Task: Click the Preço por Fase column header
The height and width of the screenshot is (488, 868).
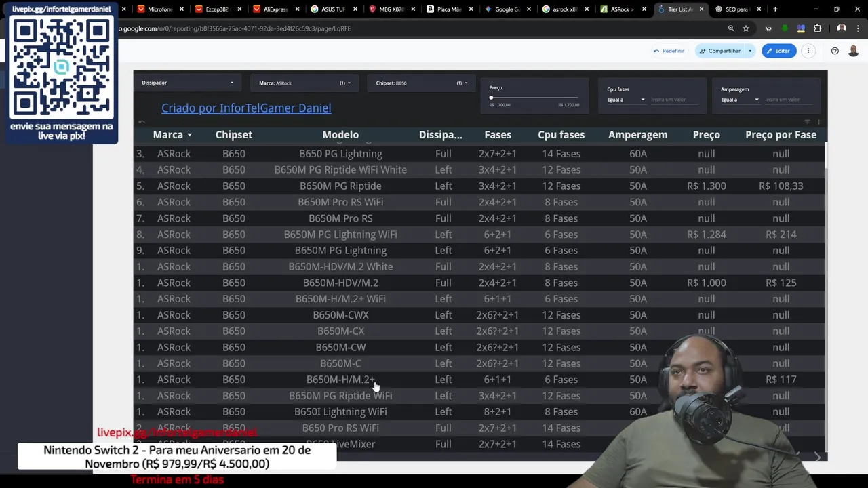Action: 781,135
